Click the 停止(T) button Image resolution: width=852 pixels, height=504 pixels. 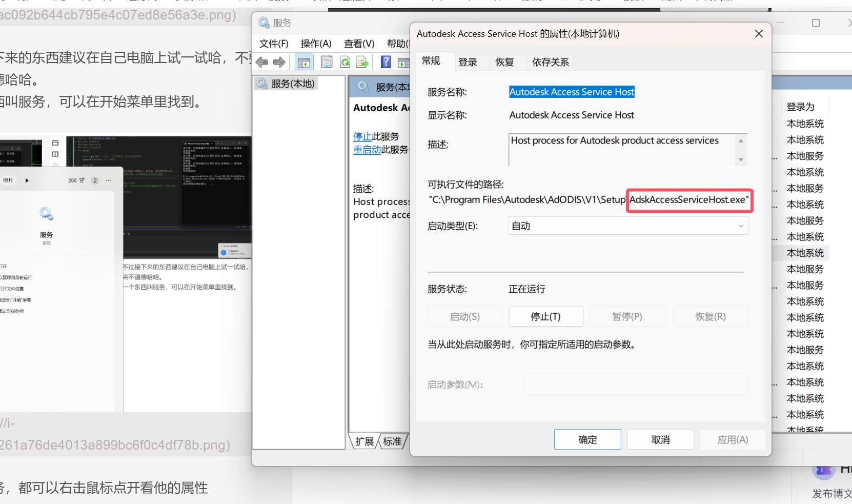(546, 316)
